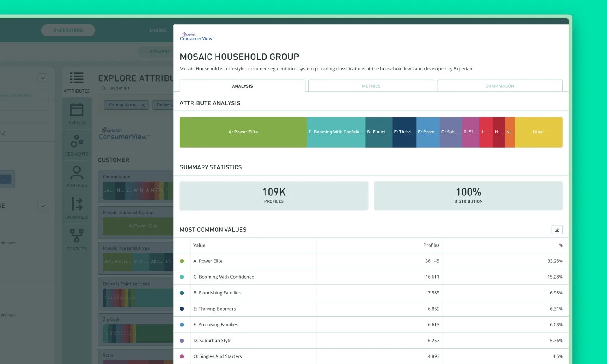This screenshot has height=364, width=607.
Task: Click the search magnifier icon
Action: tap(104, 88)
